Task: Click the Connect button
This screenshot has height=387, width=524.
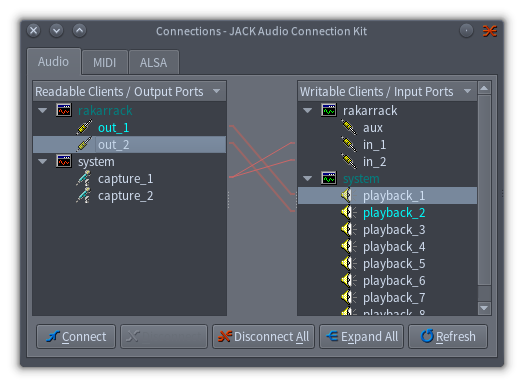Action: tap(76, 337)
